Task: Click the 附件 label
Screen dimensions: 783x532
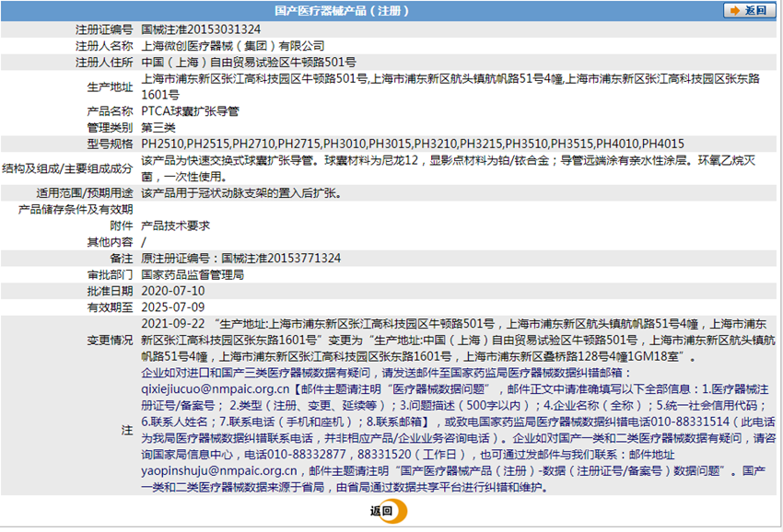Action: tap(122, 226)
